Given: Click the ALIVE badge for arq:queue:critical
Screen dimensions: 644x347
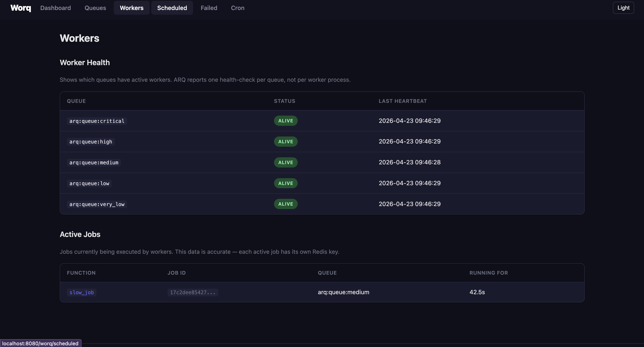Looking at the screenshot, I should pos(286,121).
